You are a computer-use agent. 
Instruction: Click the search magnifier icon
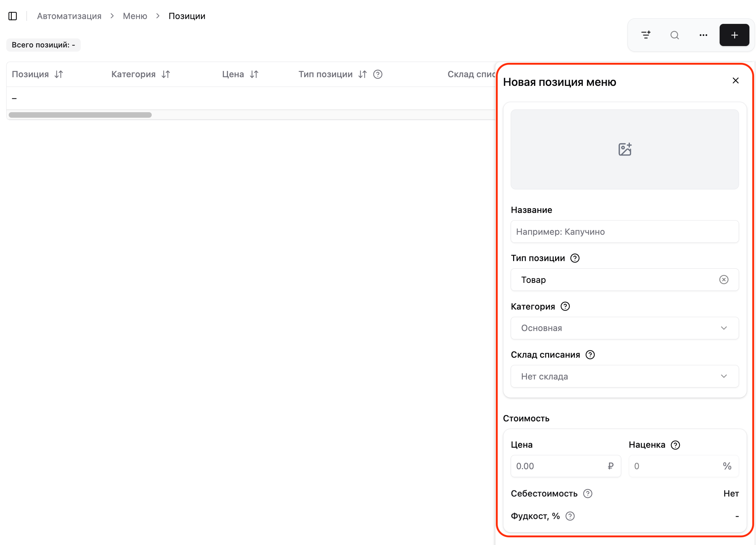pos(675,35)
